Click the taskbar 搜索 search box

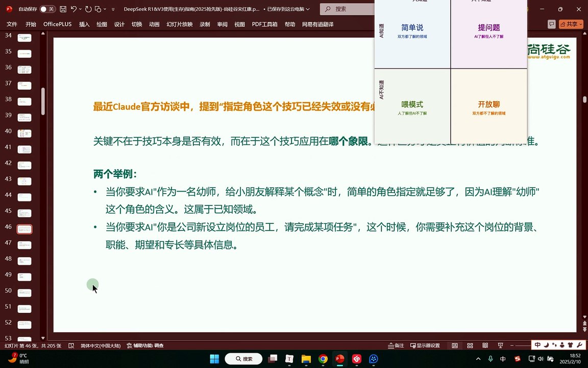pos(243,359)
